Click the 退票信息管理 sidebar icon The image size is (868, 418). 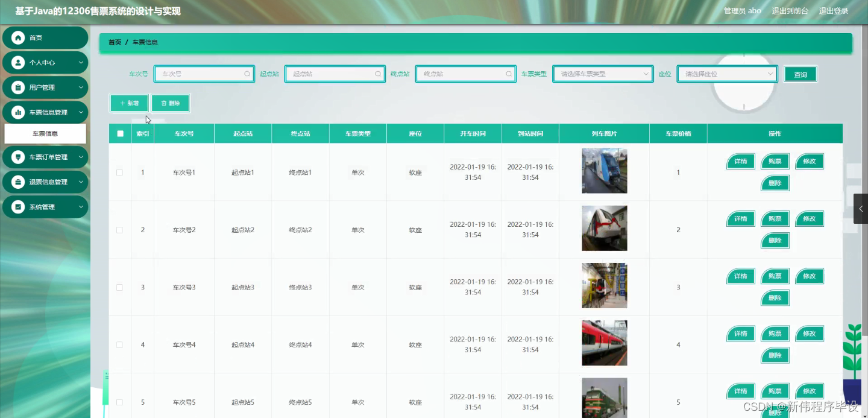click(x=19, y=182)
